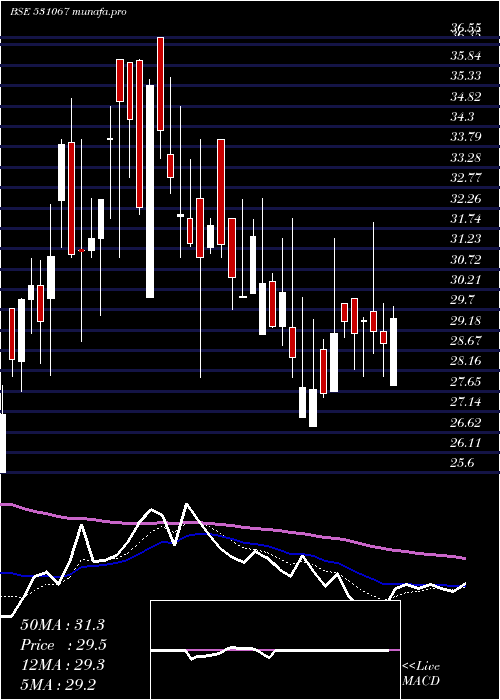Click the <<Live MACD label
Viewport: 500px width, 700px height.
[x=421, y=674]
